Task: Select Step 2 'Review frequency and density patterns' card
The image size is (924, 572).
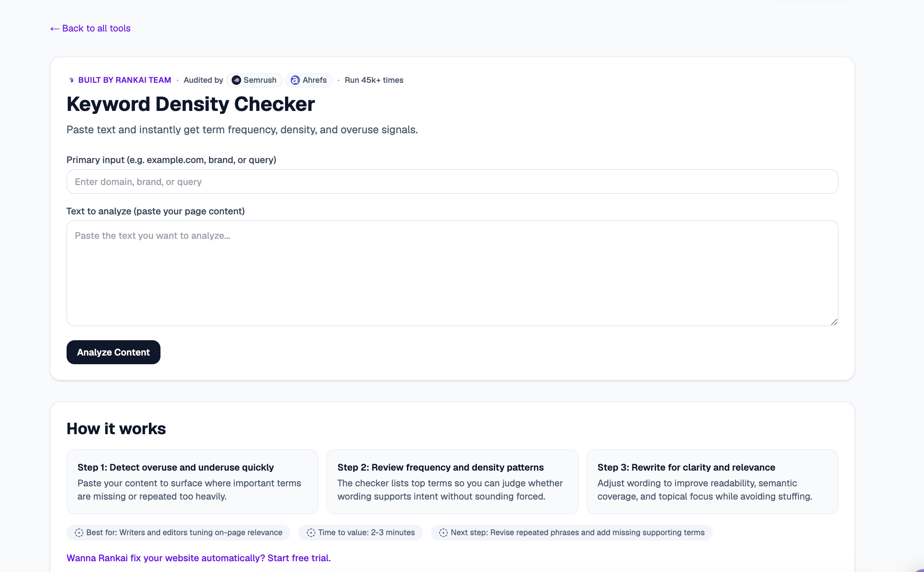Action: [452, 482]
